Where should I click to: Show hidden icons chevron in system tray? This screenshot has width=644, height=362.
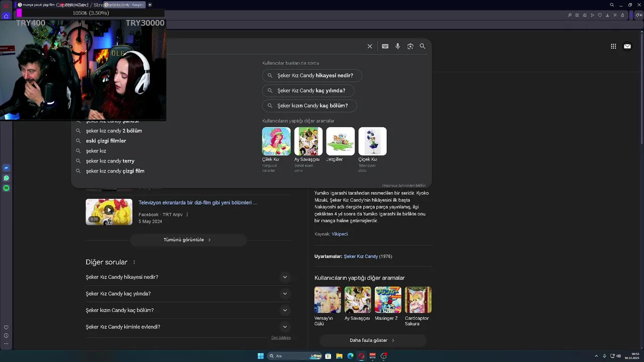point(596,356)
